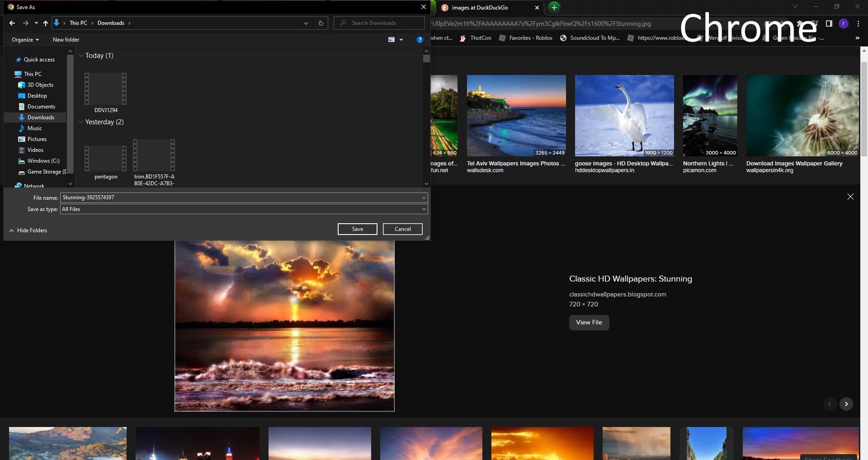Select the DDVJ1294 video file
The width and height of the screenshot is (868, 460).
point(106,93)
